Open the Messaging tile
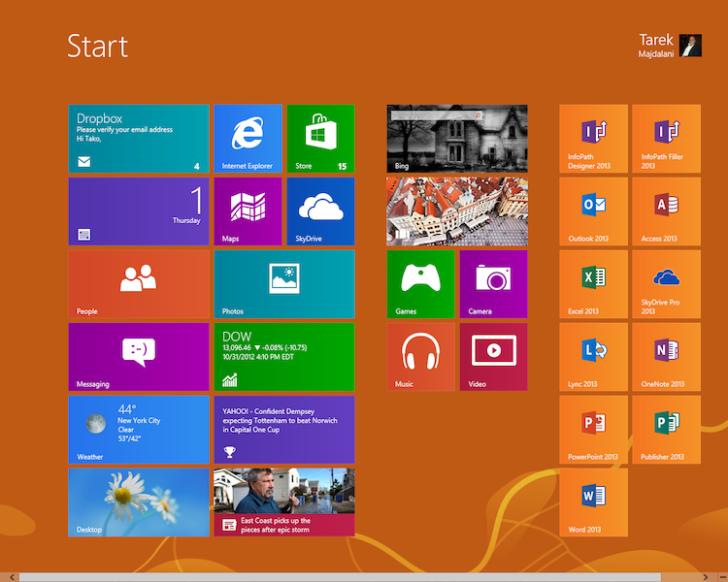 [139, 356]
